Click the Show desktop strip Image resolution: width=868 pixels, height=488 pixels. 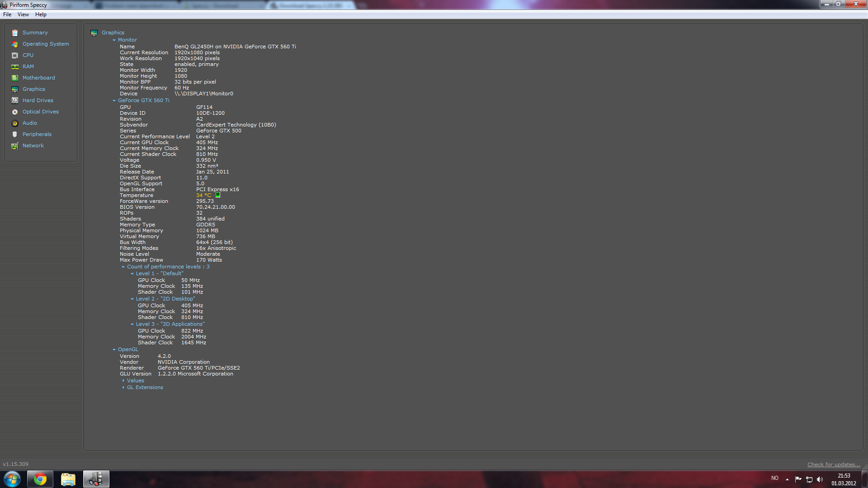[x=865, y=479]
